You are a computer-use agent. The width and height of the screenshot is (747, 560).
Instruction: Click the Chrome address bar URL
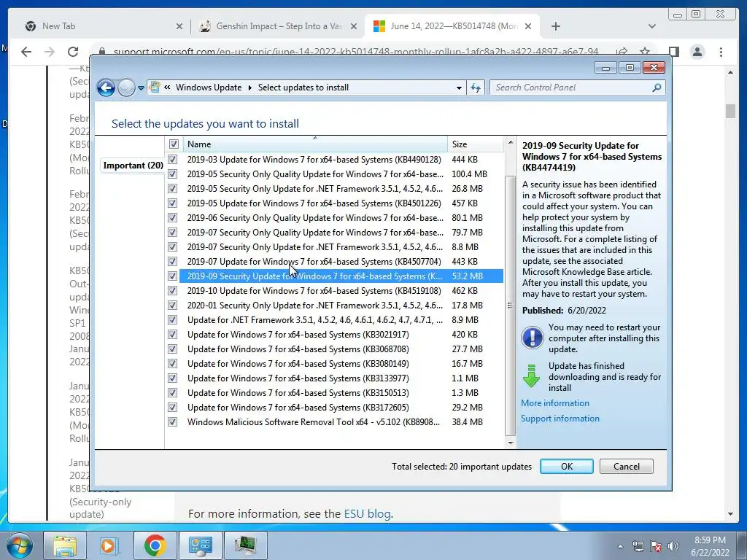pyautogui.click(x=356, y=51)
